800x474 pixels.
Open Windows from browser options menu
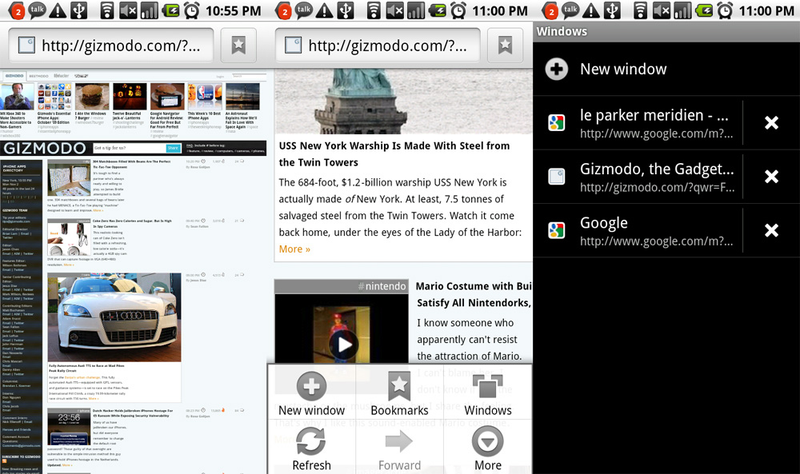click(x=487, y=393)
